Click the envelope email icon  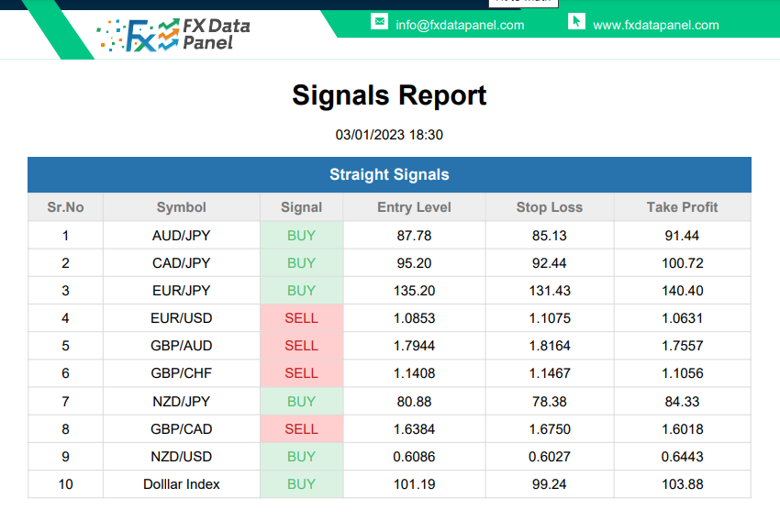tap(379, 22)
